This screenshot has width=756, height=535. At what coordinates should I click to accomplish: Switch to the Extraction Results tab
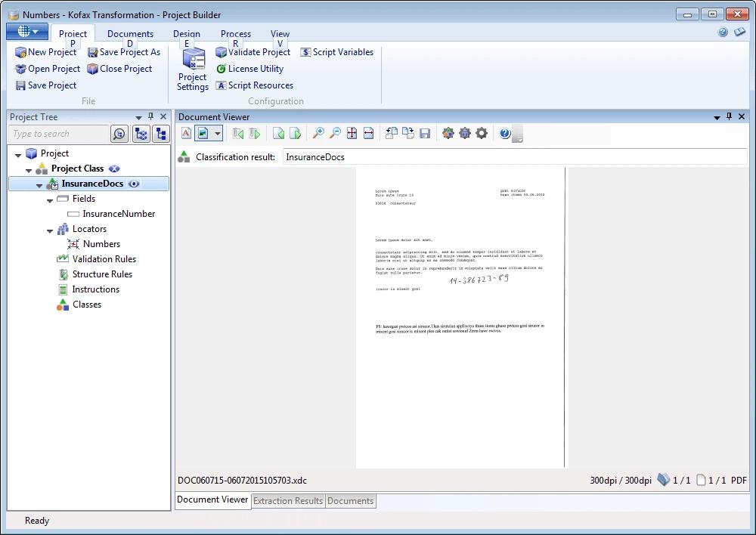[x=288, y=501]
